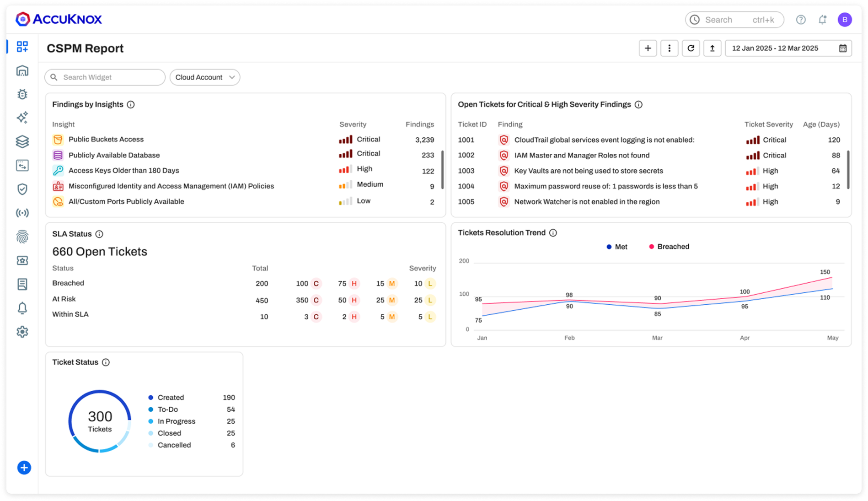This screenshot has height=501, width=868.
Task: Export the report using the upload icon
Action: (712, 48)
